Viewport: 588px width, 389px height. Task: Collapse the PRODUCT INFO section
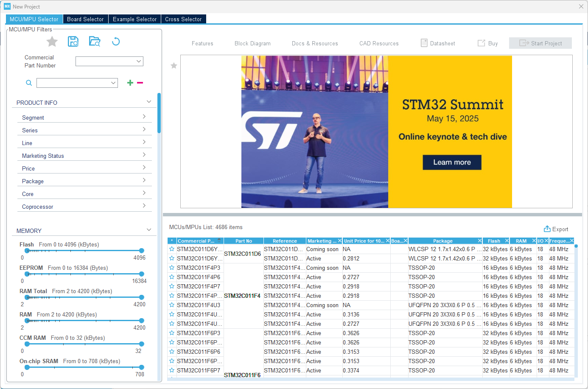pos(149,102)
